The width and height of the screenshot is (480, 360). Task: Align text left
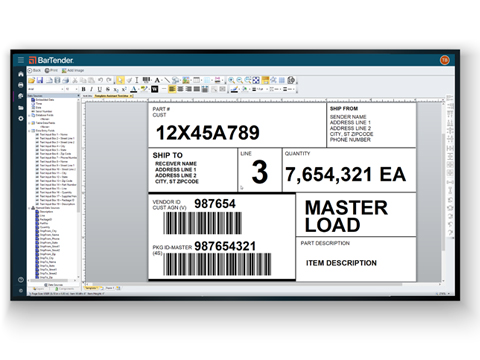coord(172,89)
